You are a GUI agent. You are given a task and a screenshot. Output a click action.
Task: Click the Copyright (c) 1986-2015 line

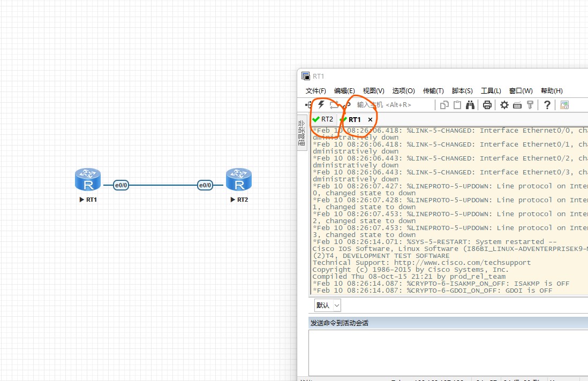point(411,270)
